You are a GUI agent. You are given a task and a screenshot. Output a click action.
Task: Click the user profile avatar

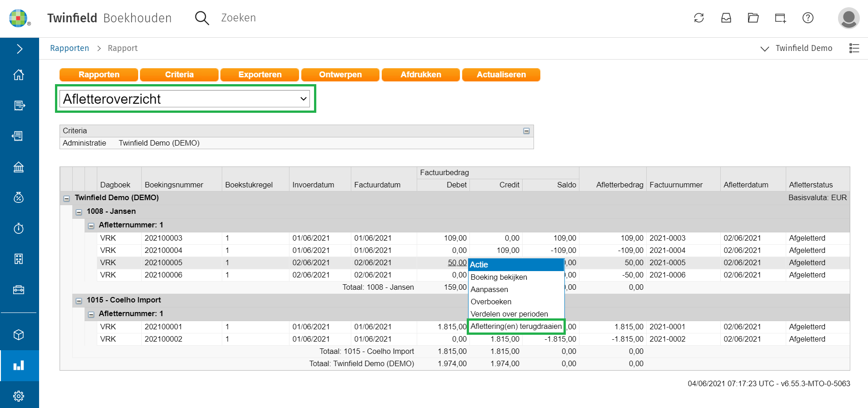point(848,18)
